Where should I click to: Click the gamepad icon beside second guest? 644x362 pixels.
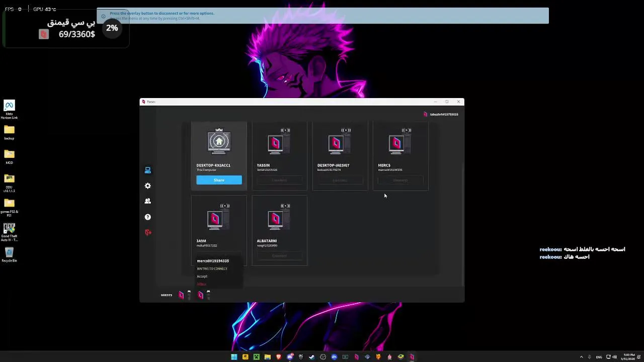208,292
